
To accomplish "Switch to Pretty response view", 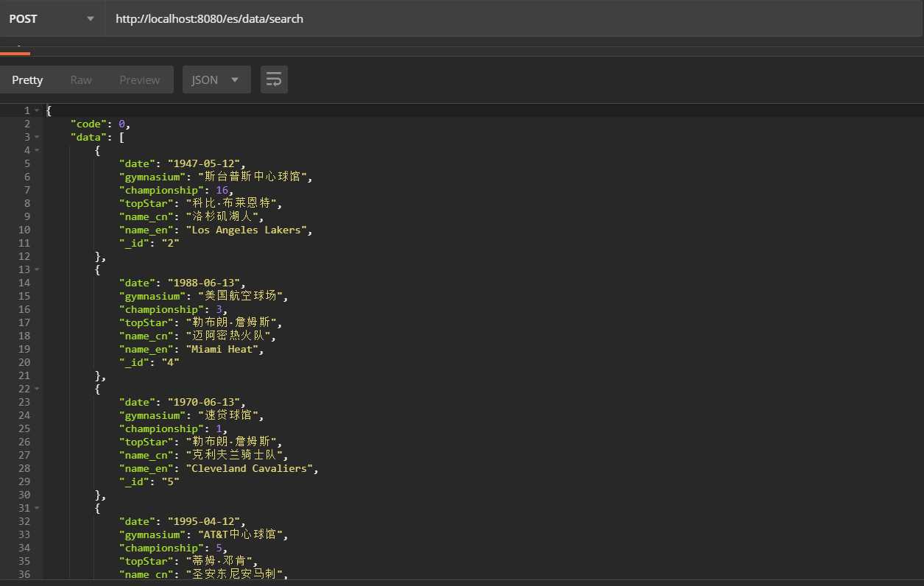I will [x=27, y=80].
